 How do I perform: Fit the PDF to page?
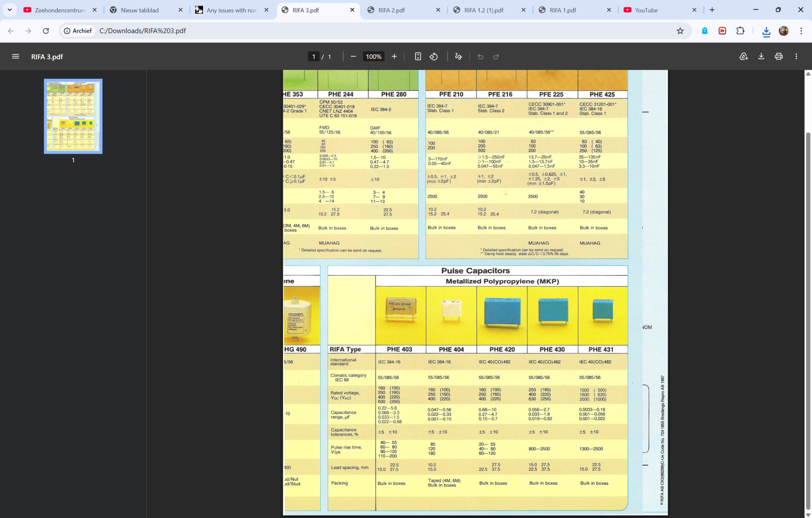418,56
